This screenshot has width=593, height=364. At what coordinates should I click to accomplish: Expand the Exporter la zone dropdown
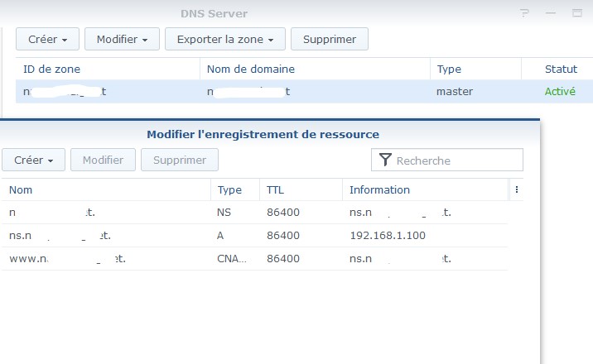[x=225, y=39]
